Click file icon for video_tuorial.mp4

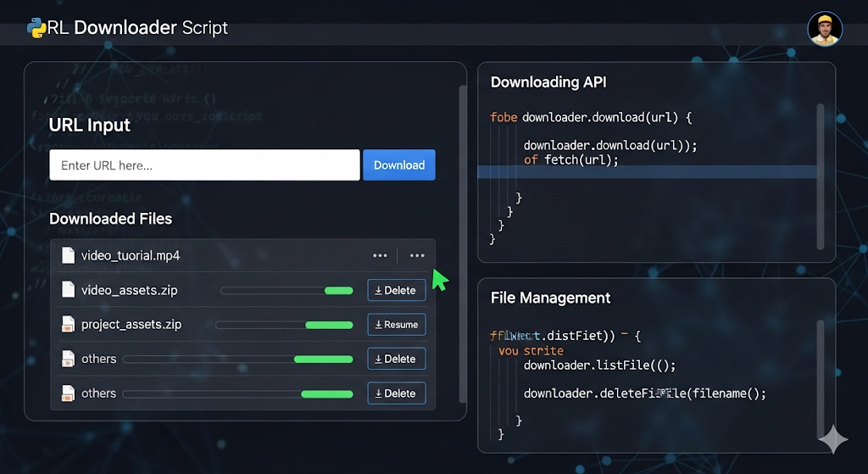68,255
